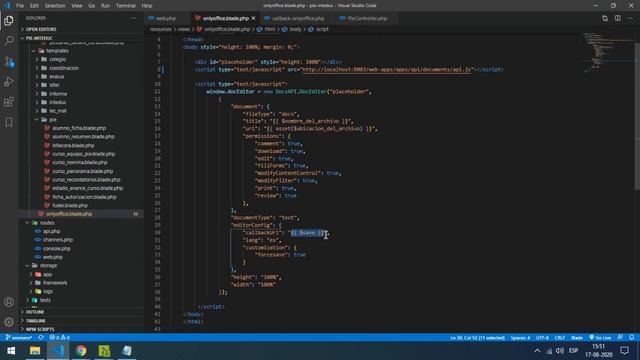The image size is (640, 360).
Task: Open Explorer's more actions ellipsis
Action: point(134,18)
